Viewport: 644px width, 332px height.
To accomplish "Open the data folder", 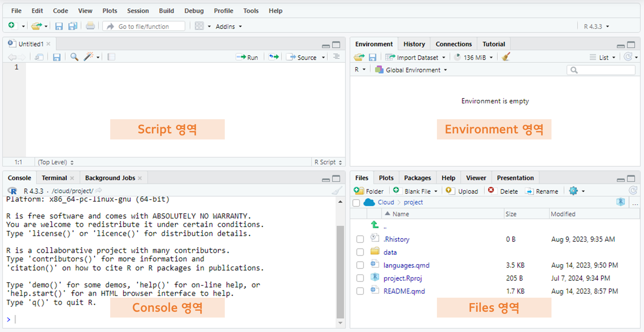I will 390,252.
